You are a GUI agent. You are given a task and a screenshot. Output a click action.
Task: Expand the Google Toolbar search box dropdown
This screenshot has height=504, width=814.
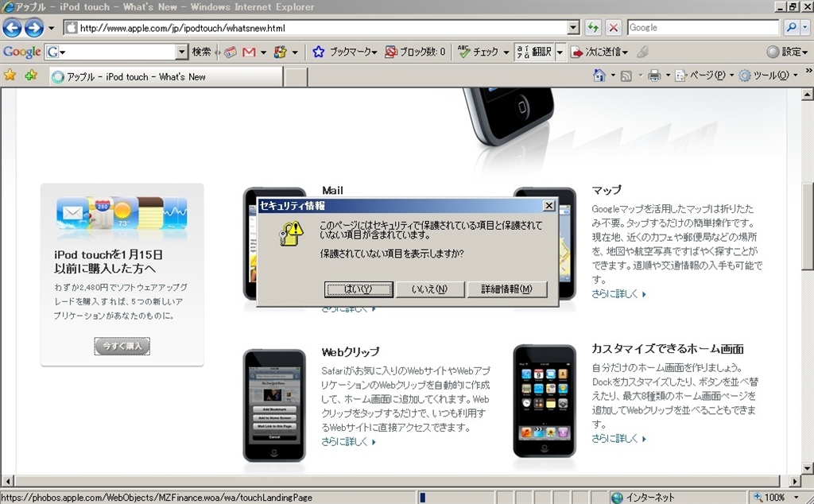(x=181, y=52)
